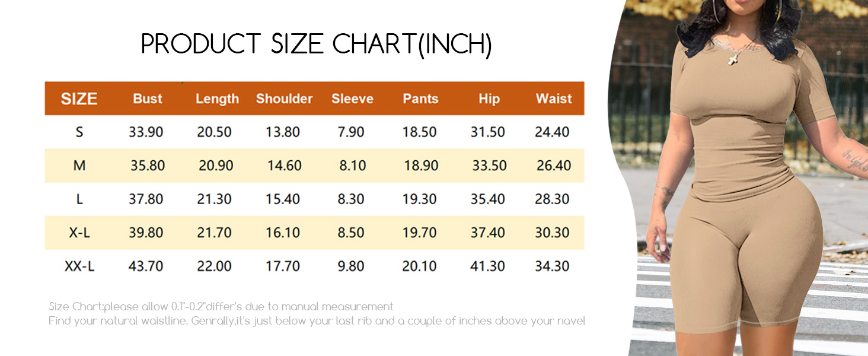Click the Waist column header
868x356 pixels.
click(x=554, y=99)
